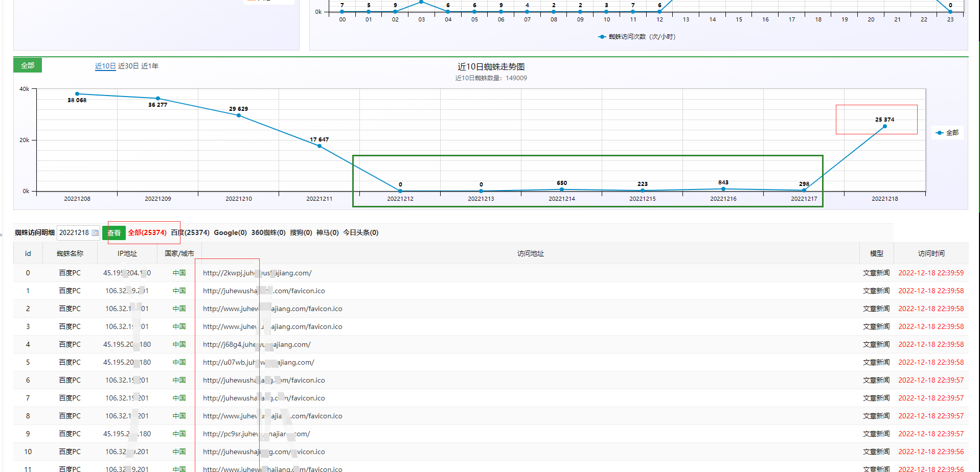Switch trend chart to 近1年
The width and height of the screenshot is (980, 472).
(150, 66)
